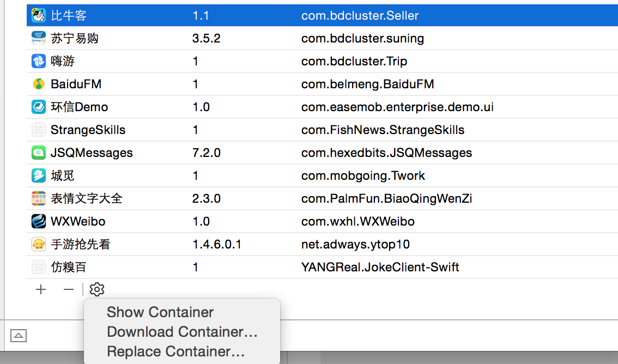Image resolution: width=618 pixels, height=364 pixels.
Task: Click version 1.4.6.0.1 of 手游抢先看
Action: tap(217, 244)
